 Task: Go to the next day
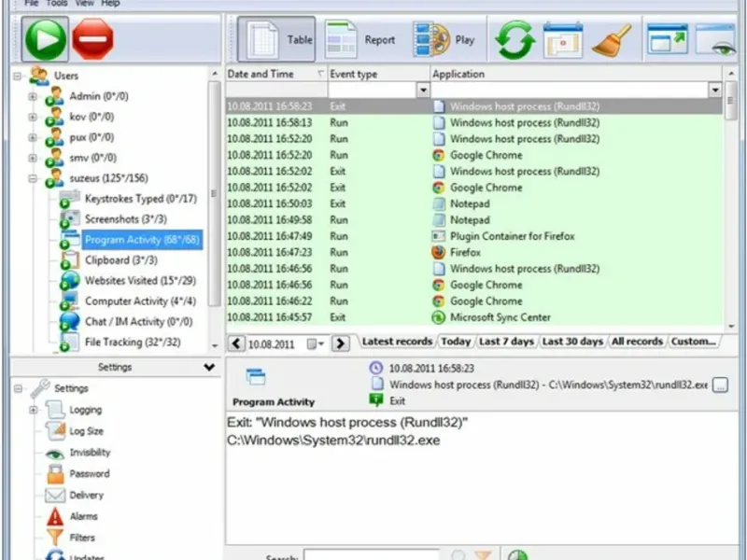[340, 343]
